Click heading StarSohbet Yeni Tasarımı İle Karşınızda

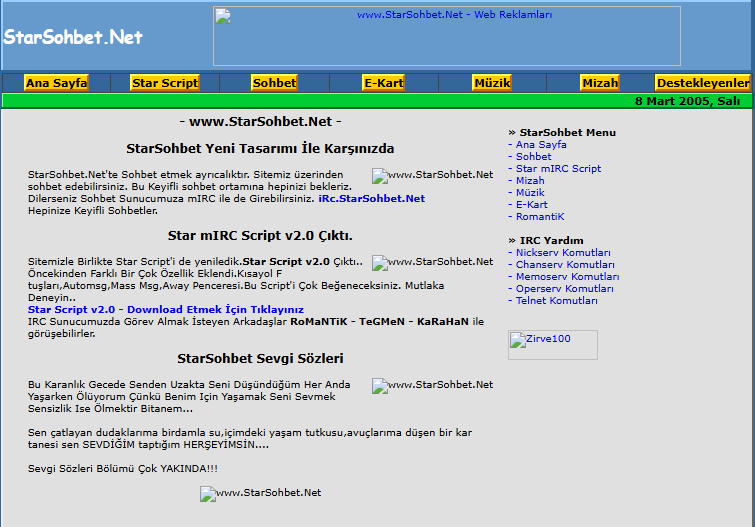point(260,148)
